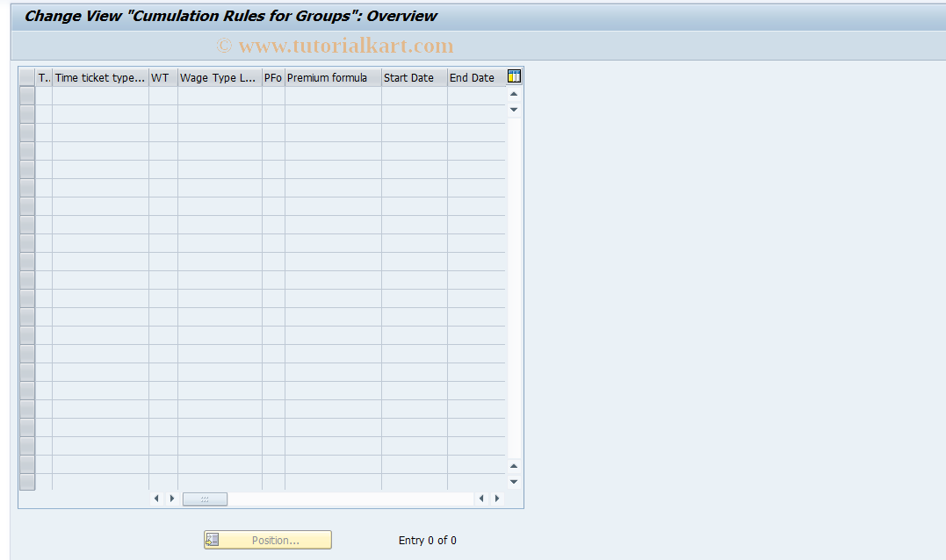Open the table column settings icon
This screenshot has height=560, width=946.
click(514, 76)
